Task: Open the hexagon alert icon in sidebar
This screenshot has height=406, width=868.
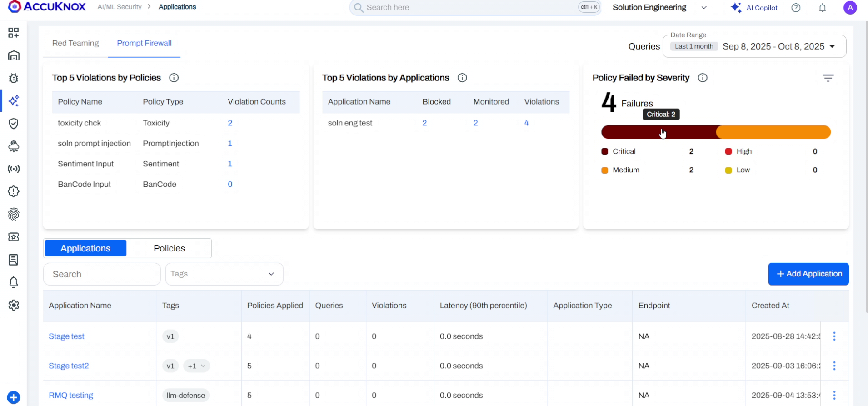Action: pyautogui.click(x=14, y=191)
